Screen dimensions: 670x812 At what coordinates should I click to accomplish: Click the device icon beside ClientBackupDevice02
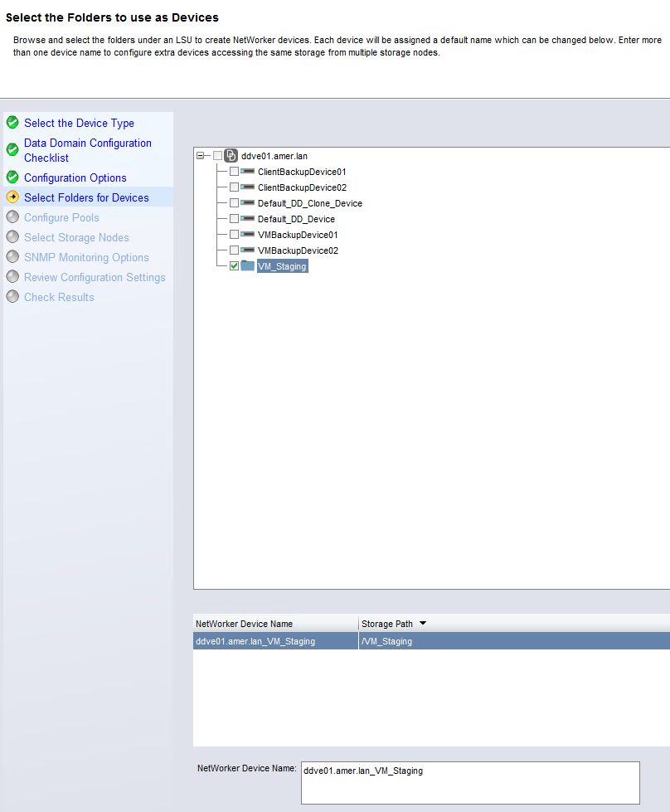246,187
